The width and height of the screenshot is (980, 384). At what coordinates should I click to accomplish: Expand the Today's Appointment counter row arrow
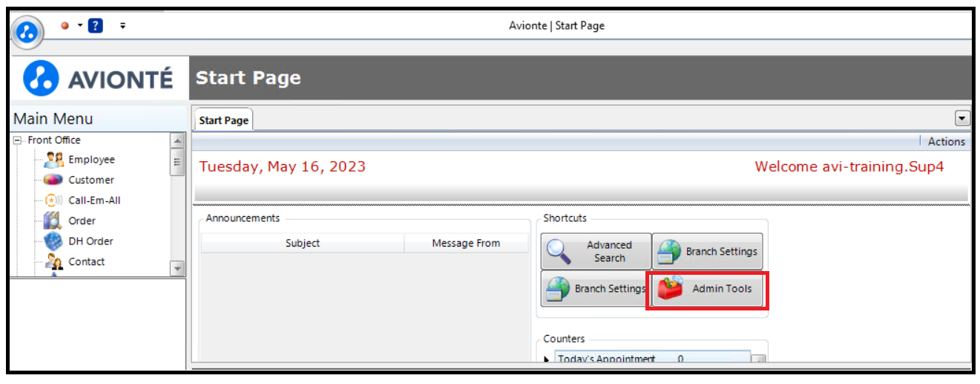[547, 359]
